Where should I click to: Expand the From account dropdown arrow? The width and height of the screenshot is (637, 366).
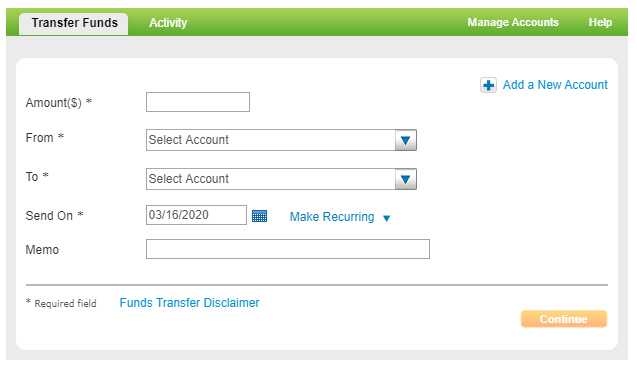coord(405,140)
